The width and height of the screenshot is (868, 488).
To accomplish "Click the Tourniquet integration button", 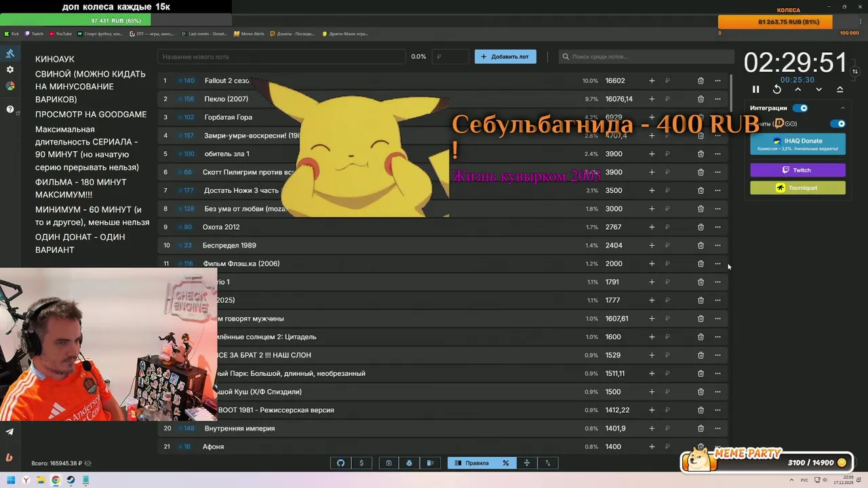I will tap(797, 188).
